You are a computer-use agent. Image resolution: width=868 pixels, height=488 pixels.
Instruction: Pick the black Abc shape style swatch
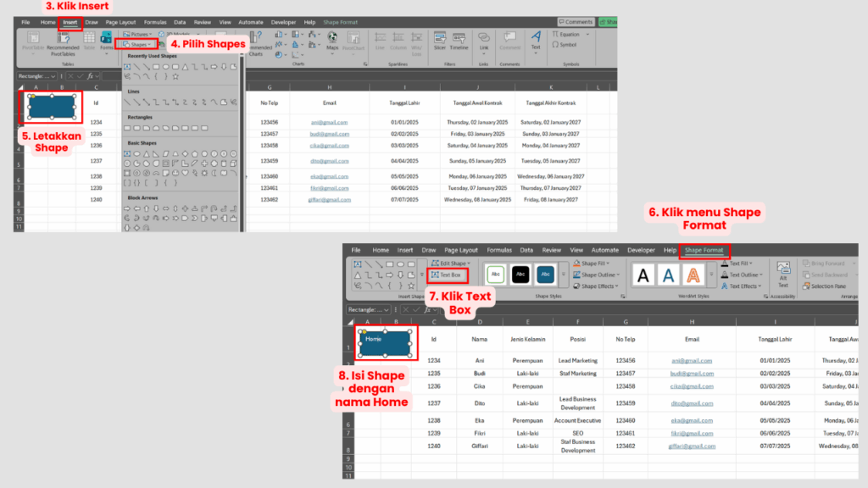pyautogui.click(x=520, y=274)
